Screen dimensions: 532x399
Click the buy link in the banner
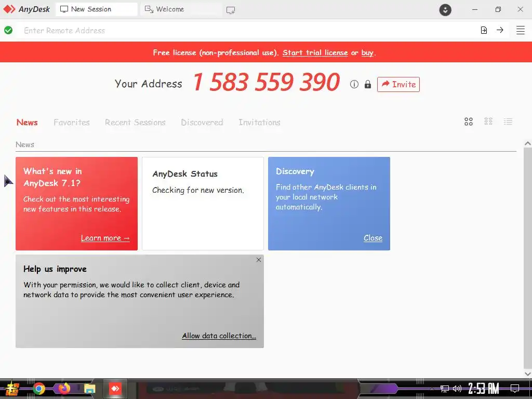(367, 53)
